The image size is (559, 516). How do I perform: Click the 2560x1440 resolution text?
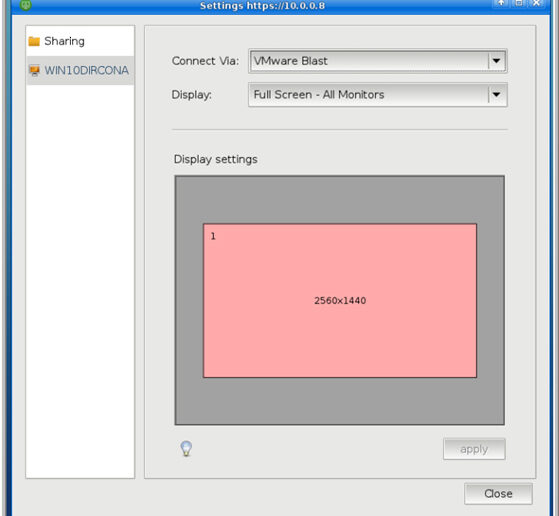(x=340, y=301)
